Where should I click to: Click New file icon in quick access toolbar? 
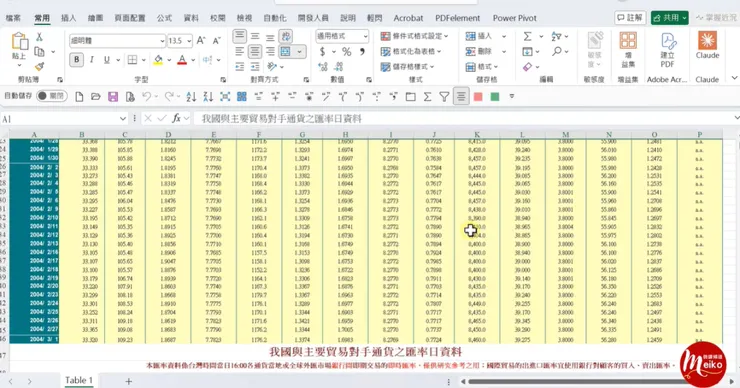point(79,97)
